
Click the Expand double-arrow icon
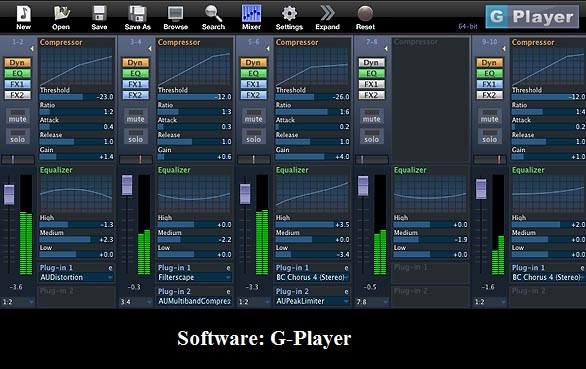(327, 13)
